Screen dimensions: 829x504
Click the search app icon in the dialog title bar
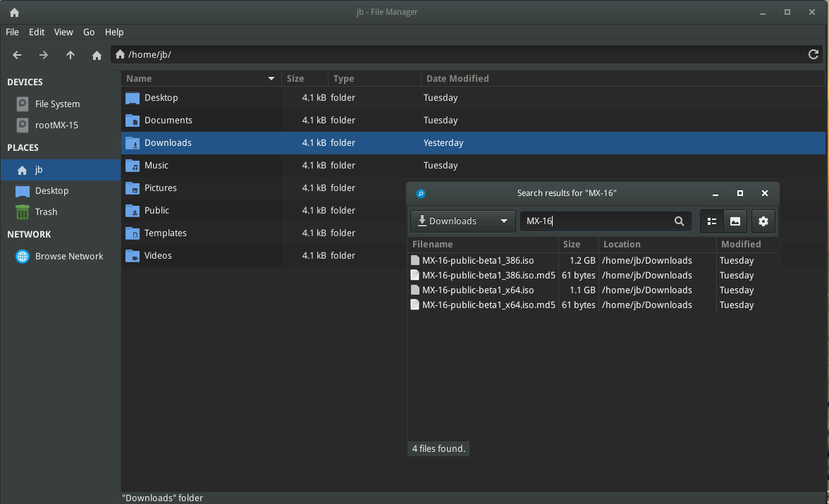pos(421,194)
